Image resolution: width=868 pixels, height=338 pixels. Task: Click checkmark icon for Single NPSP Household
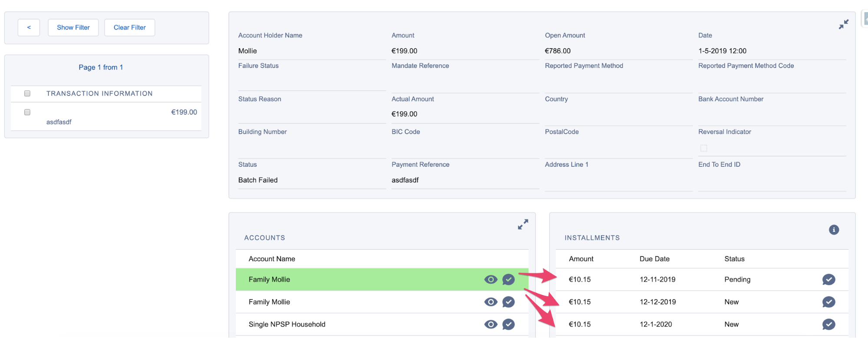click(508, 324)
